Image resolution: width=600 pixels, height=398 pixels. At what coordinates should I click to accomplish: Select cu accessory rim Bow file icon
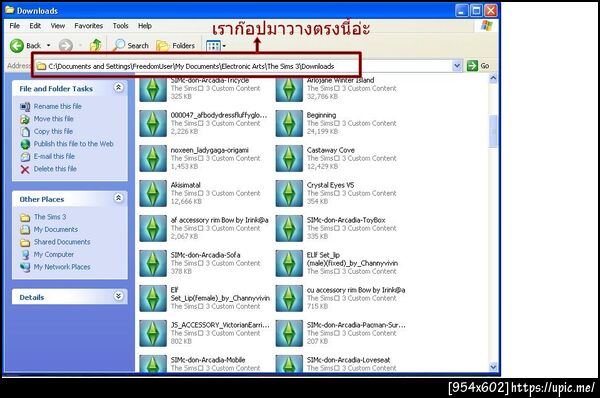[289, 298]
